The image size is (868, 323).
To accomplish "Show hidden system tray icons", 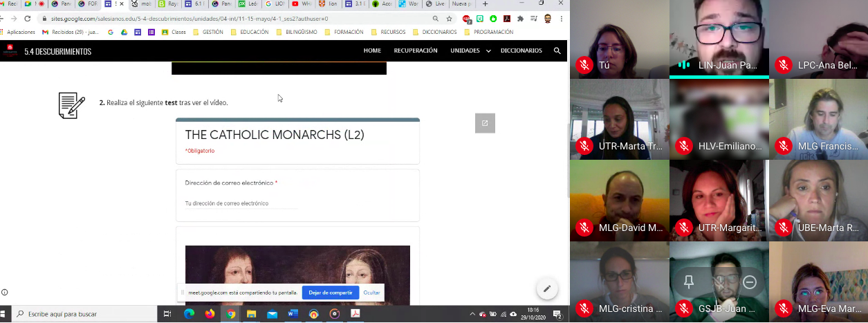I will 473,314.
